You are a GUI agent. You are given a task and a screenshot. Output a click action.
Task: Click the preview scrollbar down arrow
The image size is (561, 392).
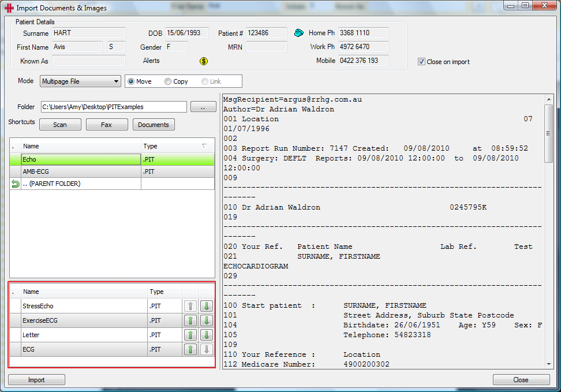(549, 364)
